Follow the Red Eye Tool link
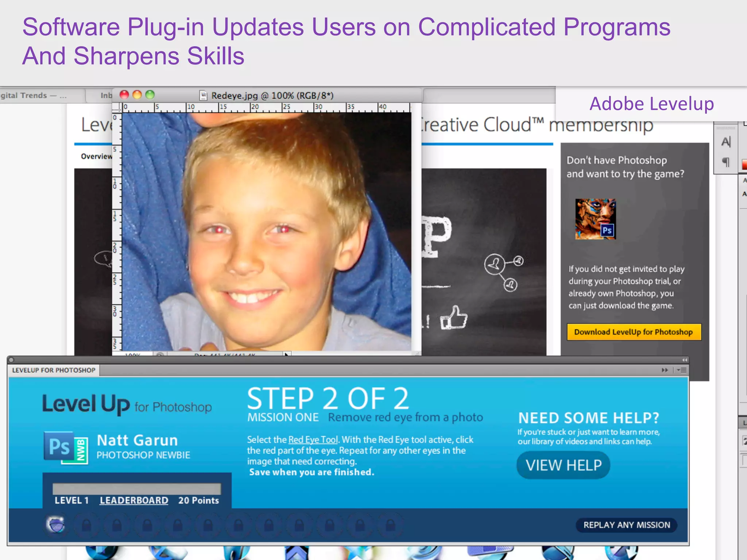Image resolution: width=747 pixels, height=560 pixels. [313, 440]
